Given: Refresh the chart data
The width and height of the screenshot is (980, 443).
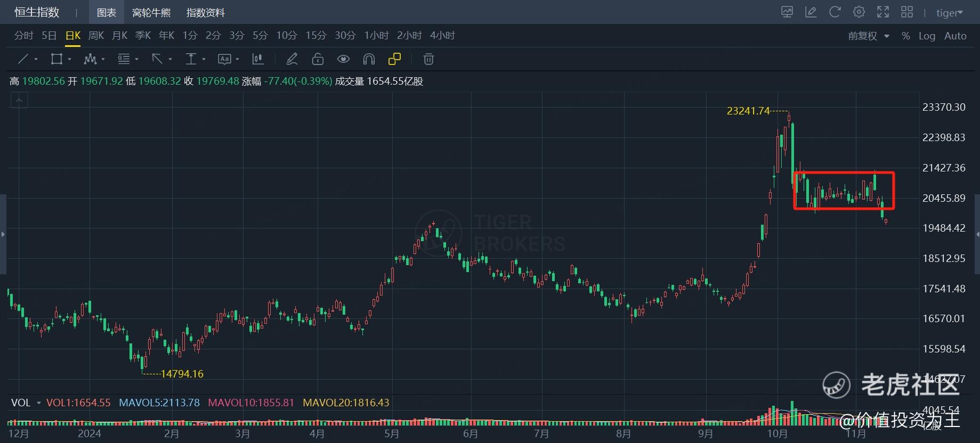Looking at the screenshot, I should pyautogui.click(x=835, y=12).
